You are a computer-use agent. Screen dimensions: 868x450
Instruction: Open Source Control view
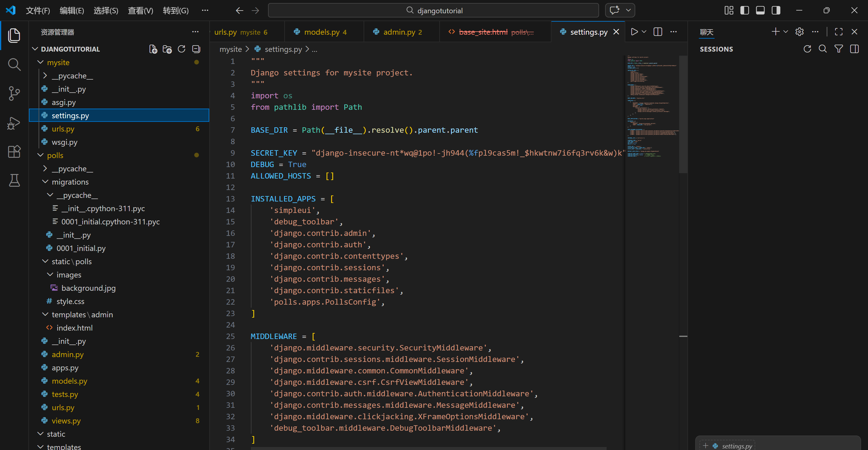(x=14, y=93)
